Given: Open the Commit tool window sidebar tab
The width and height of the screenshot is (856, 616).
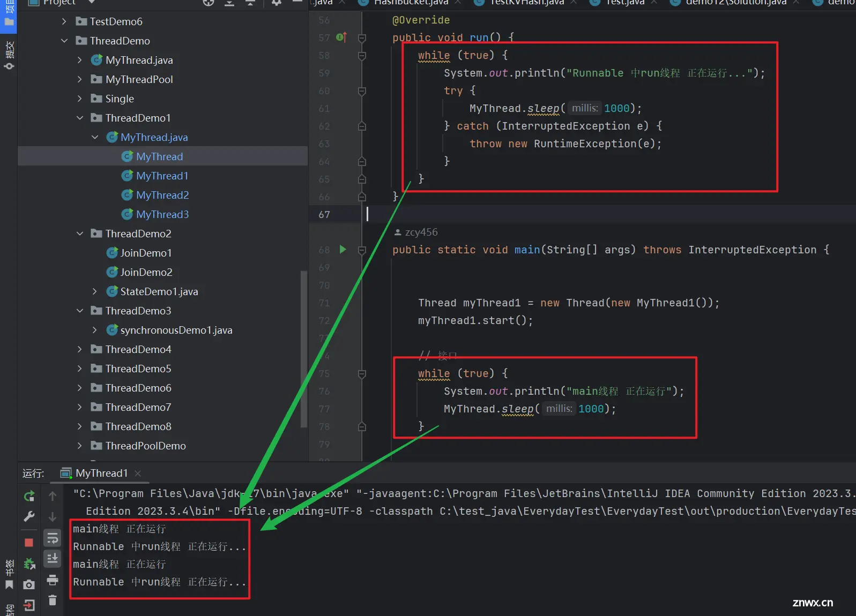Looking at the screenshot, I should tap(9, 55).
